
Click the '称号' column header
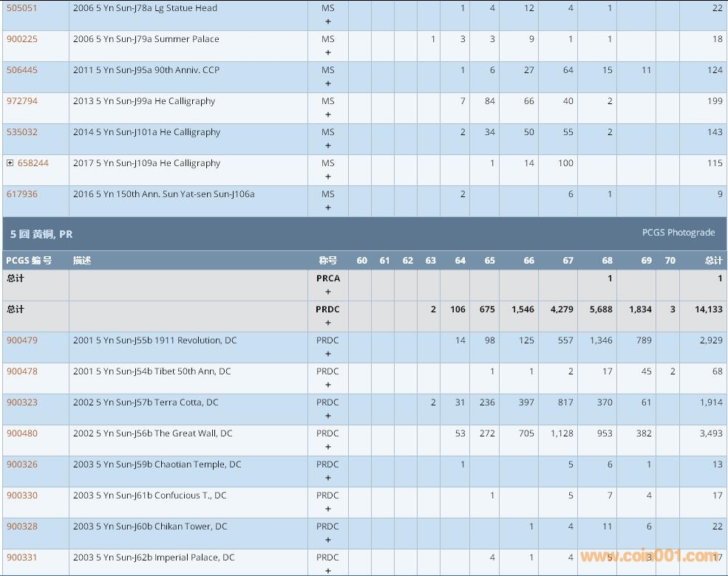(x=327, y=261)
